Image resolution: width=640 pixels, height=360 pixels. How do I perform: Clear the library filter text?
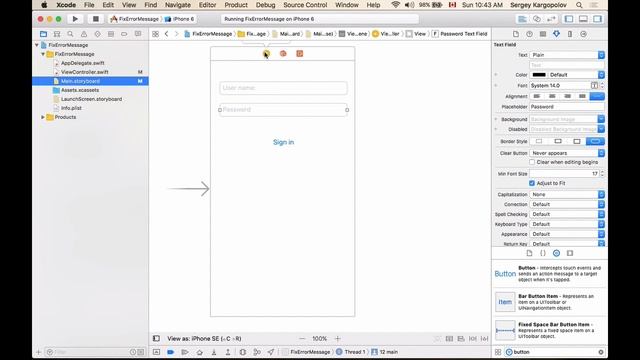pos(601,352)
